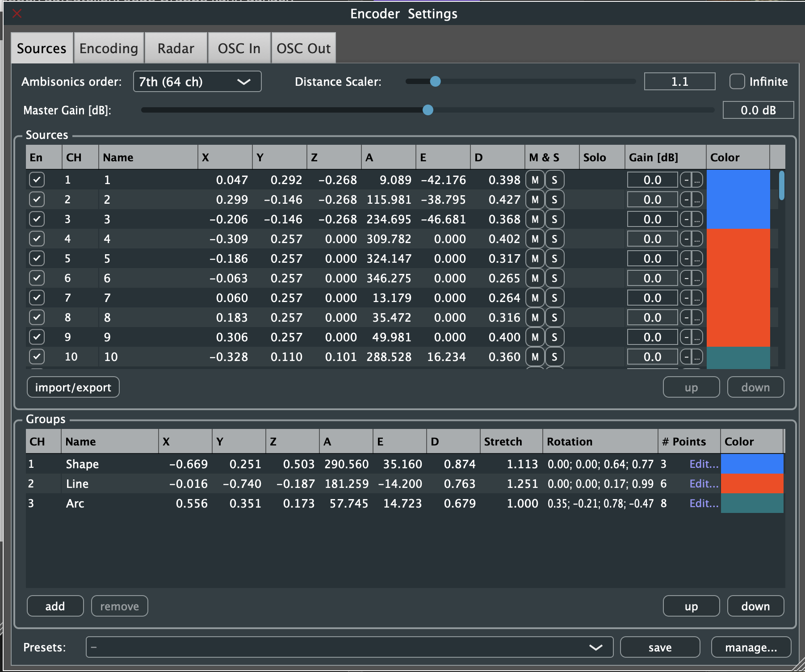
Task: Click the '-' gain button for source 4
Action: coord(685,239)
